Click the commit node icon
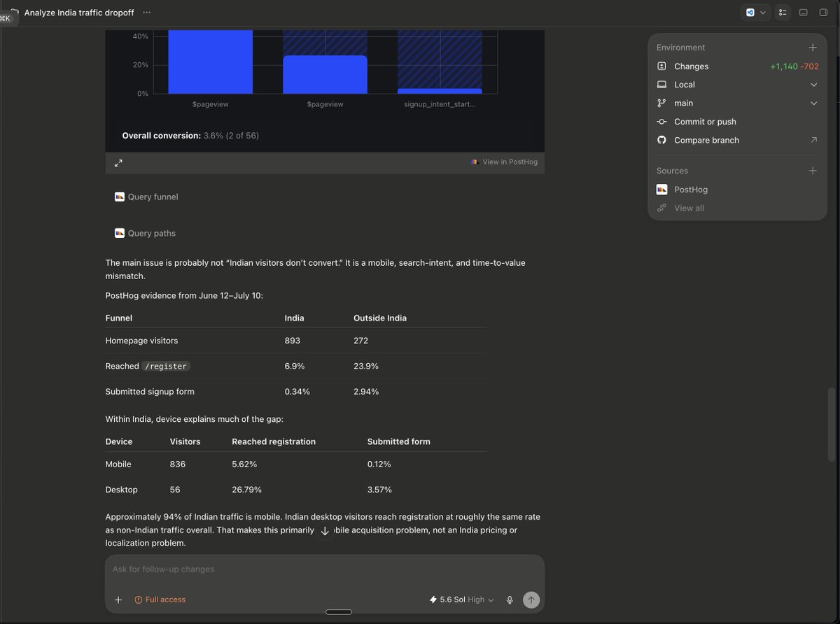The height and width of the screenshot is (624, 840). (x=661, y=122)
